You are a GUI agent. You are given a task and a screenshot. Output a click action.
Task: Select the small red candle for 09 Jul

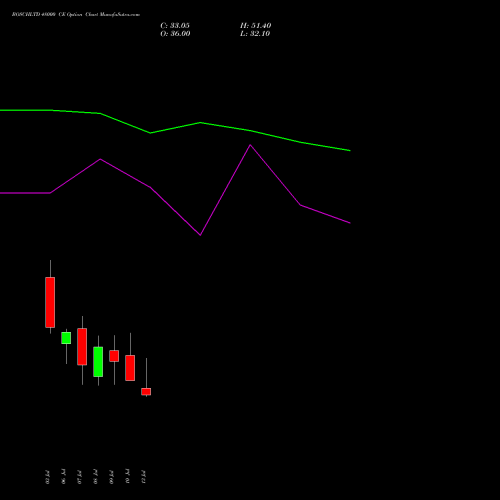point(114,356)
